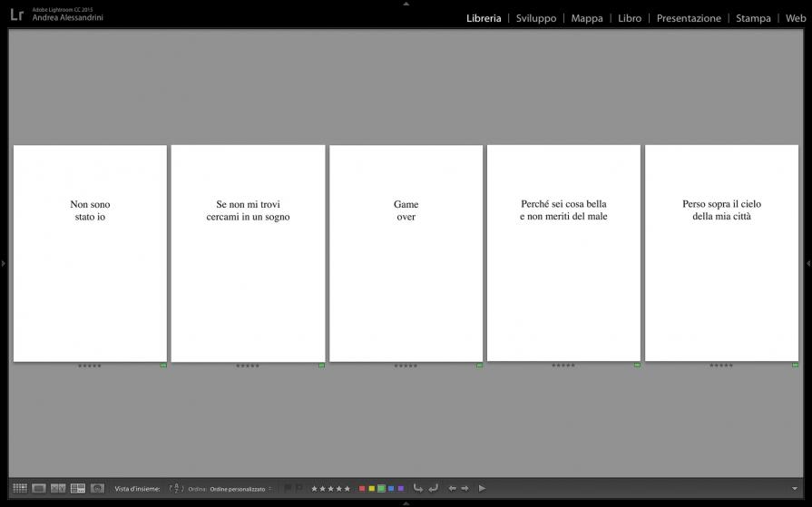Select next photo arrow
The width and height of the screenshot is (812, 507).
[465, 488]
